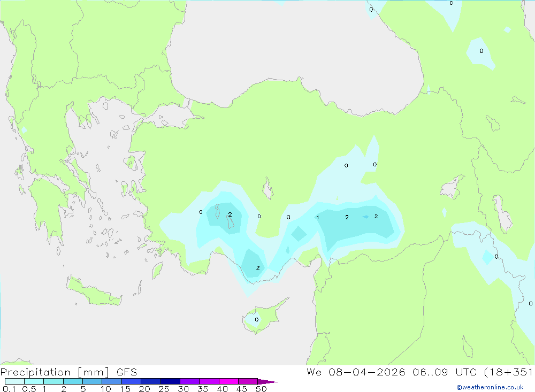This screenshot has width=535, height=392.
Task: Select the 5–10 mm blue legend swatch
Action: pos(93,381)
